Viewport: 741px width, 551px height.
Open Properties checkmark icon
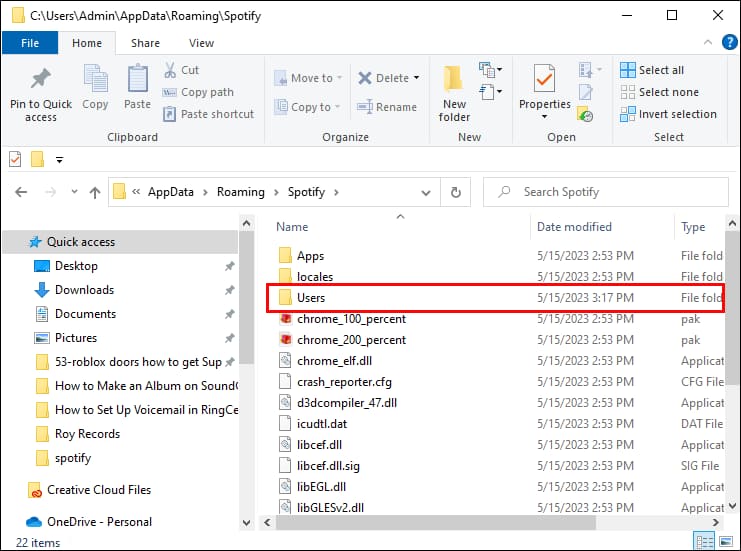pos(544,78)
